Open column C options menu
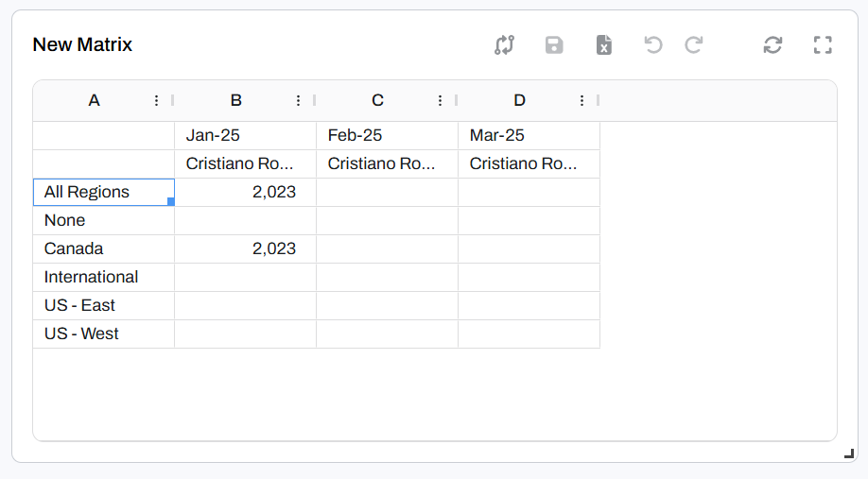The image size is (868, 479). [x=441, y=100]
